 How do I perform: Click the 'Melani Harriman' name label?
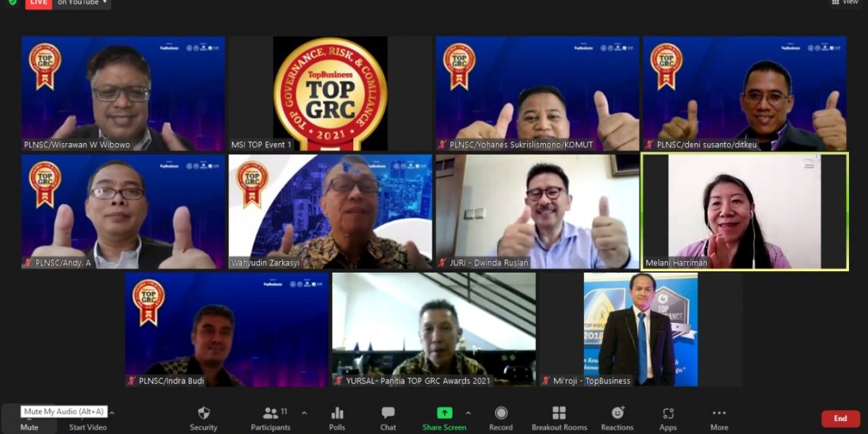click(x=676, y=263)
